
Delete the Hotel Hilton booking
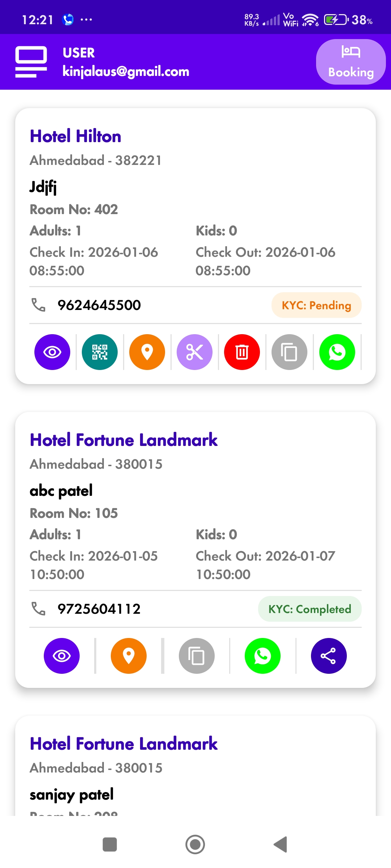tap(242, 352)
